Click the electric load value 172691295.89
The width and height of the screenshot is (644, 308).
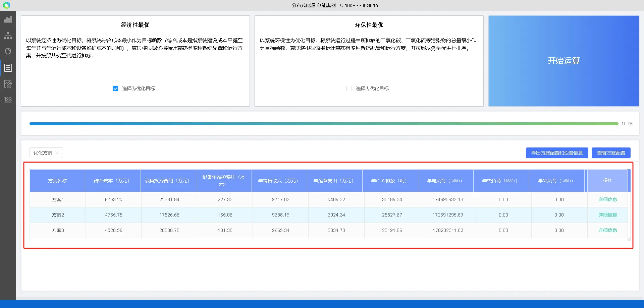point(448,215)
